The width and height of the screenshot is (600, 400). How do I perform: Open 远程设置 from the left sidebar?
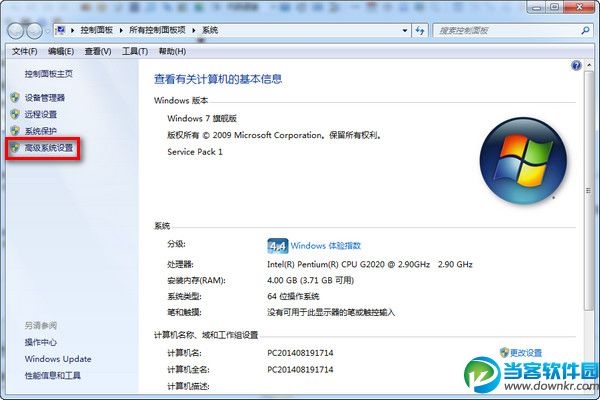click(x=41, y=114)
